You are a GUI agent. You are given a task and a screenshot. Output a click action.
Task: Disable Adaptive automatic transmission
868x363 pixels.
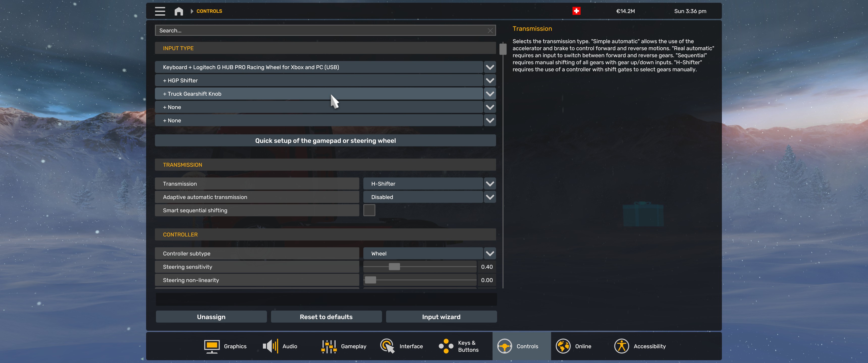click(x=428, y=196)
